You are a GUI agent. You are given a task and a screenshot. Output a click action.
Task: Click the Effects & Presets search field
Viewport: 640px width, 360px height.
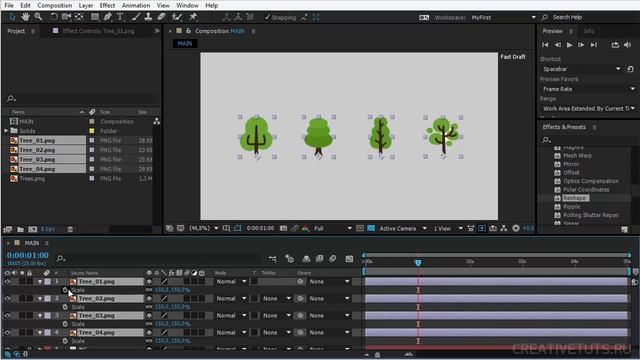tap(588, 140)
